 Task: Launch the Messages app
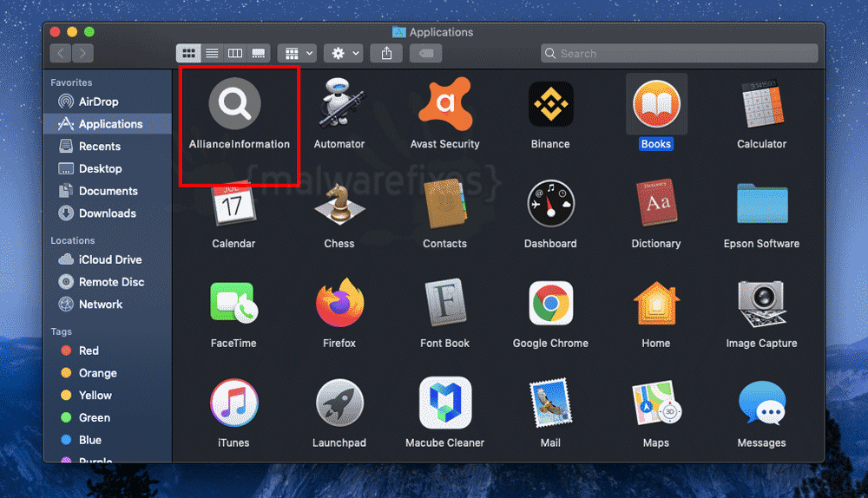(762, 403)
